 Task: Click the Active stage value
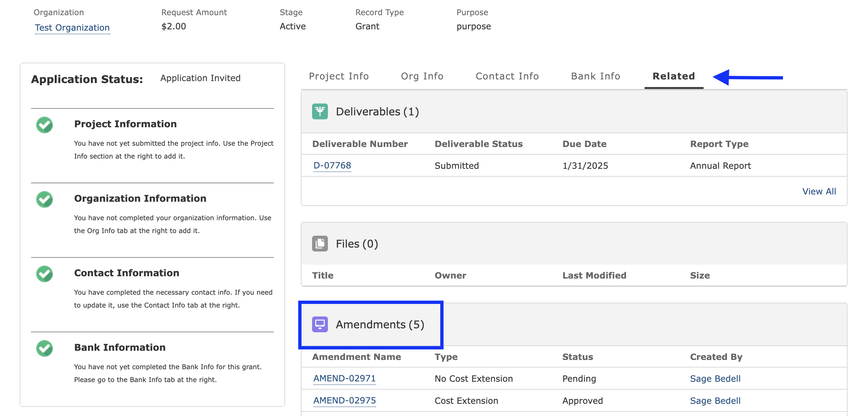pos(293,26)
